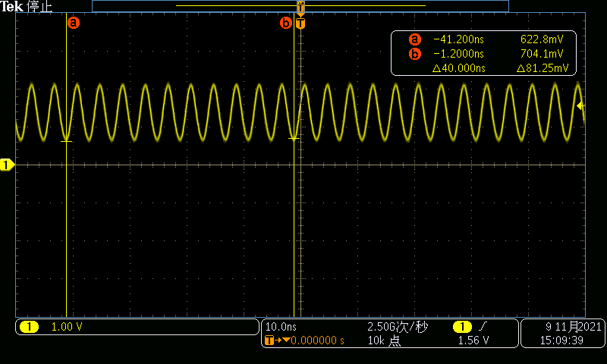
Task: Click cursor a icon in readout box
Action: coord(414,39)
